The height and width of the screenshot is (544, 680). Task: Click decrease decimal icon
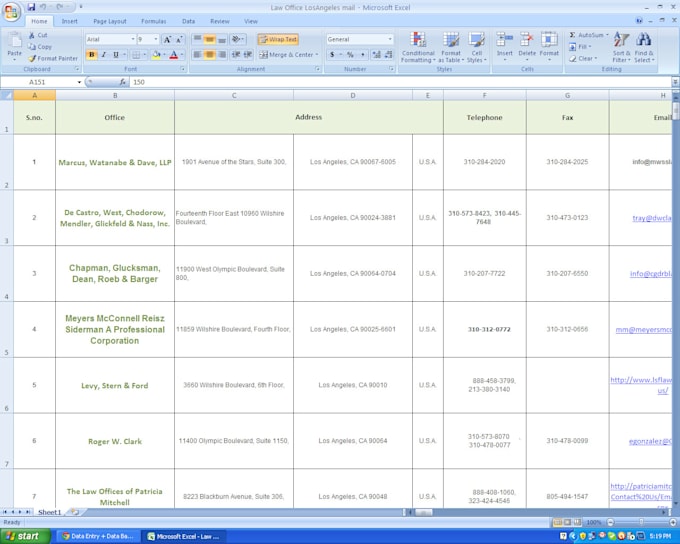click(389, 55)
